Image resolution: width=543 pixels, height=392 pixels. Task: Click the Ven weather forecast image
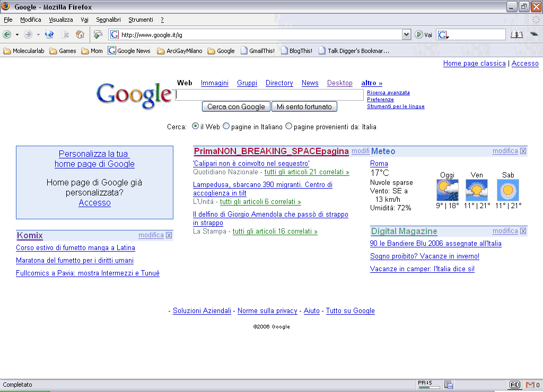(477, 190)
